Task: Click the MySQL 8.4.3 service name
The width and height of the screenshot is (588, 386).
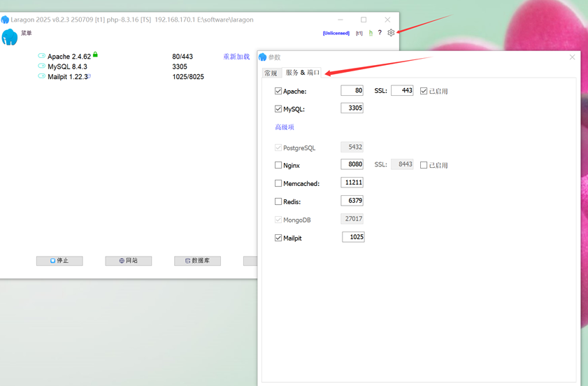Action: point(68,66)
